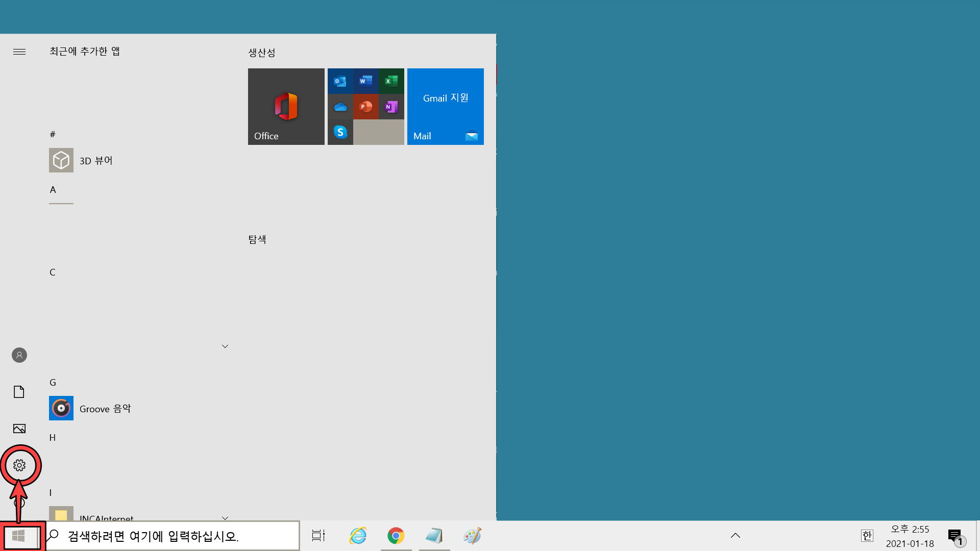Open Task View on taskbar
Screen dimensions: 980x551
click(x=318, y=536)
